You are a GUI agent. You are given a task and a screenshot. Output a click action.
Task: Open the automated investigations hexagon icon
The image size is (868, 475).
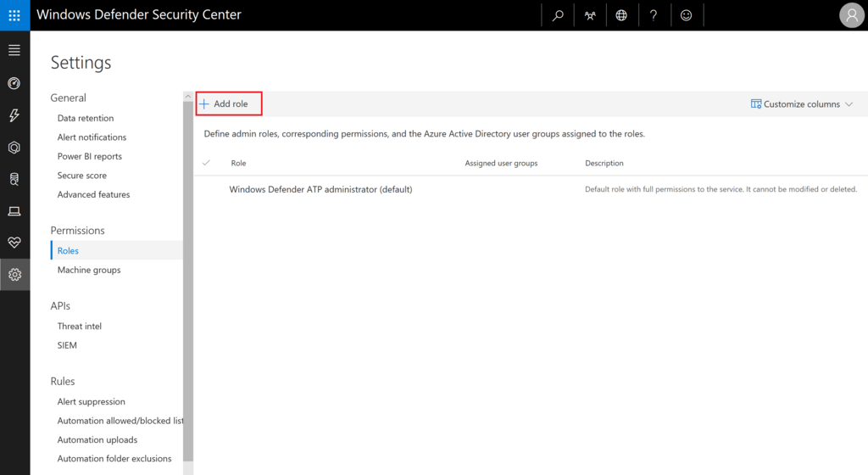click(x=15, y=148)
